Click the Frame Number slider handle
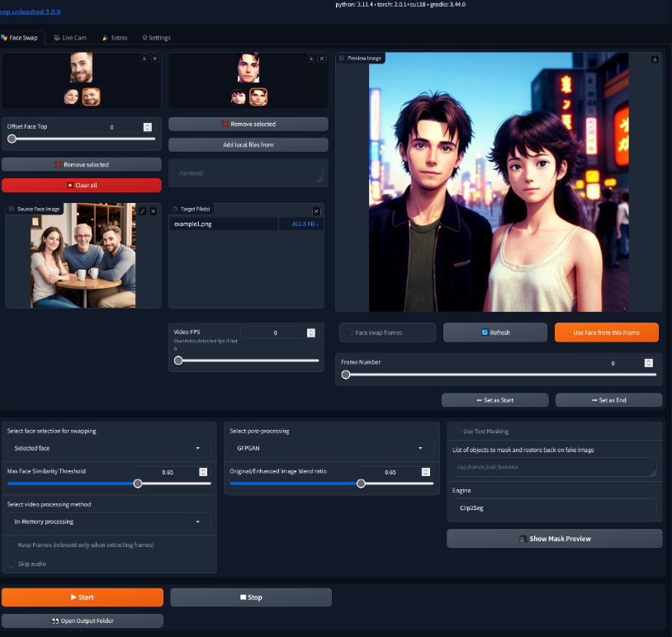 click(x=346, y=375)
